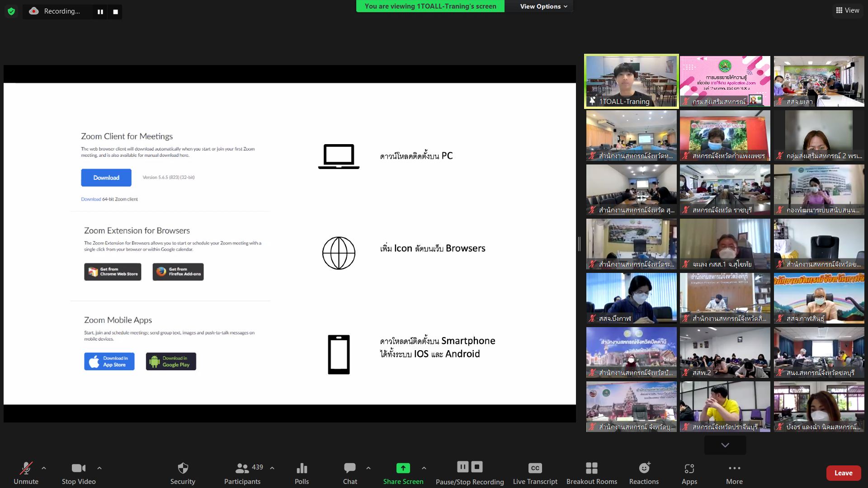Select the สสจ.กาฬสินธุ์ participant video
Image resolution: width=868 pixels, height=488 pixels.
click(x=819, y=298)
